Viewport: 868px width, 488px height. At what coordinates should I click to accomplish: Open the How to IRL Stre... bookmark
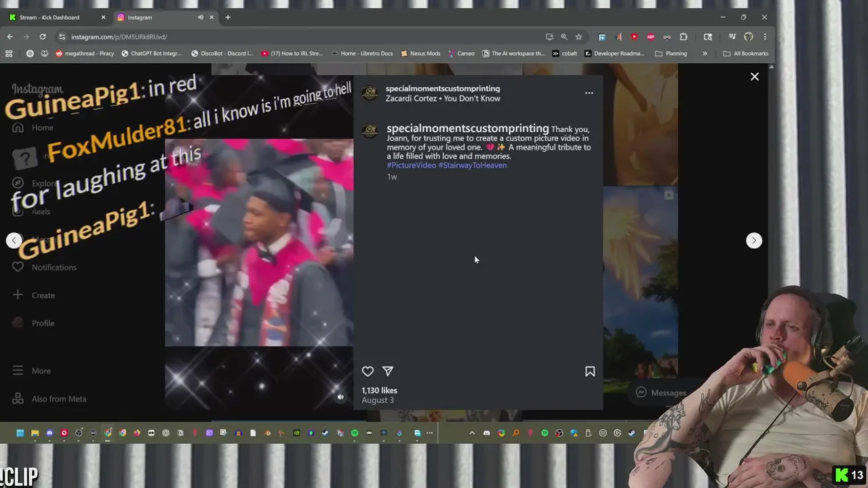(292, 54)
